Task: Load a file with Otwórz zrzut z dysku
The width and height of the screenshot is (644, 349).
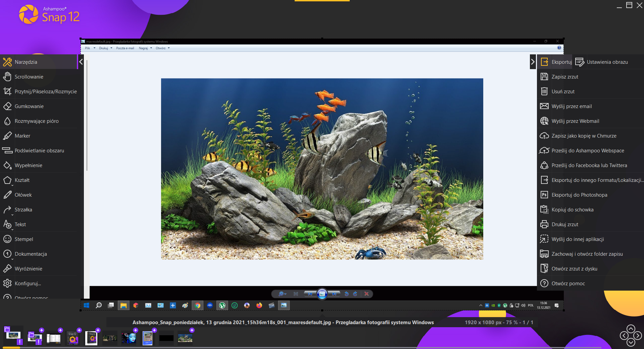Action: [x=591, y=269]
